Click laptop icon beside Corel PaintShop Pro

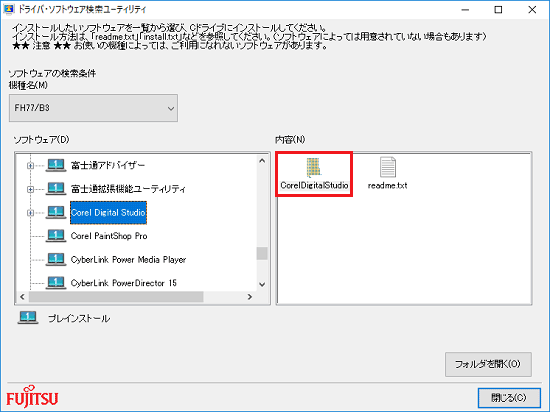click(x=56, y=236)
